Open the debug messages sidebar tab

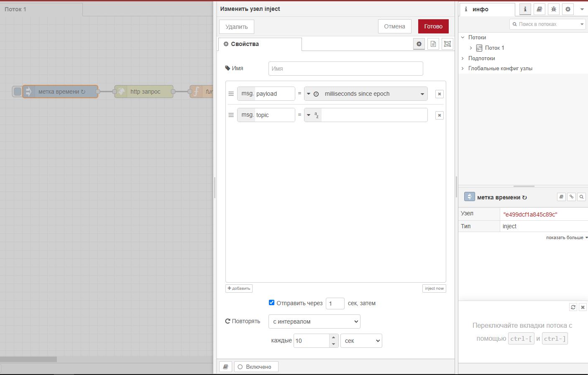pos(553,9)
